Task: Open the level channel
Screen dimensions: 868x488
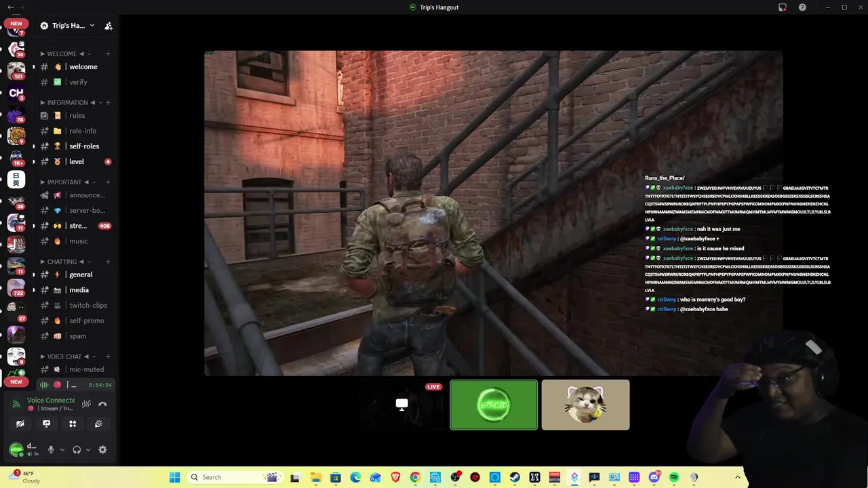Action: tap(75, 161)
